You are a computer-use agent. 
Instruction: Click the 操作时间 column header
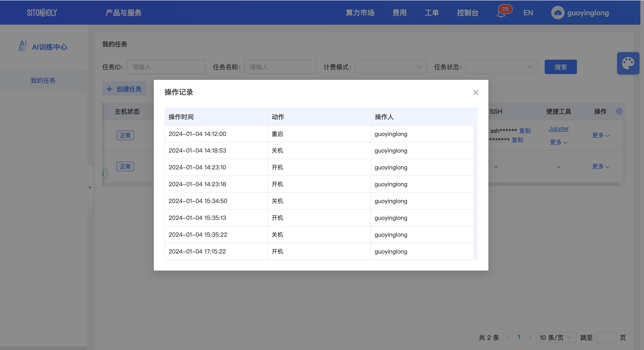(x=216, y=117)
